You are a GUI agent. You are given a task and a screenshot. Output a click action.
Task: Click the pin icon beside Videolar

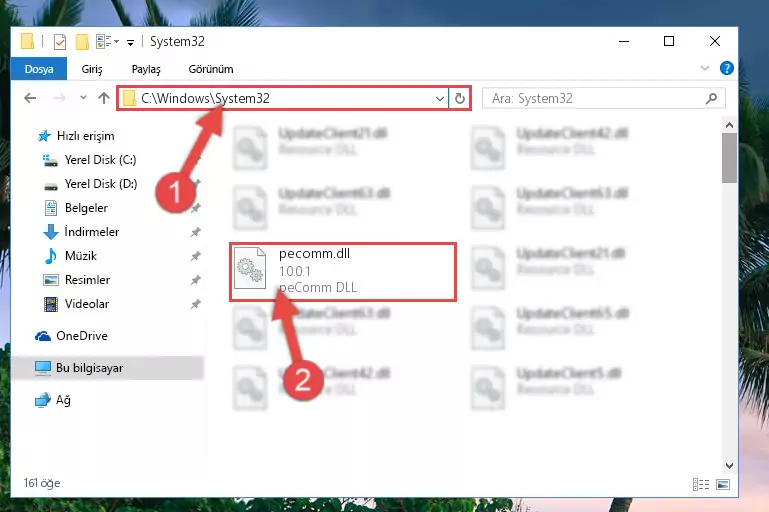[196, 304]
